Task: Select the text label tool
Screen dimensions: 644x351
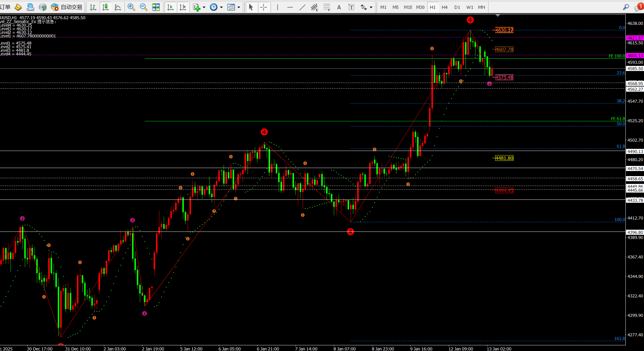Action: click(351, 7)
